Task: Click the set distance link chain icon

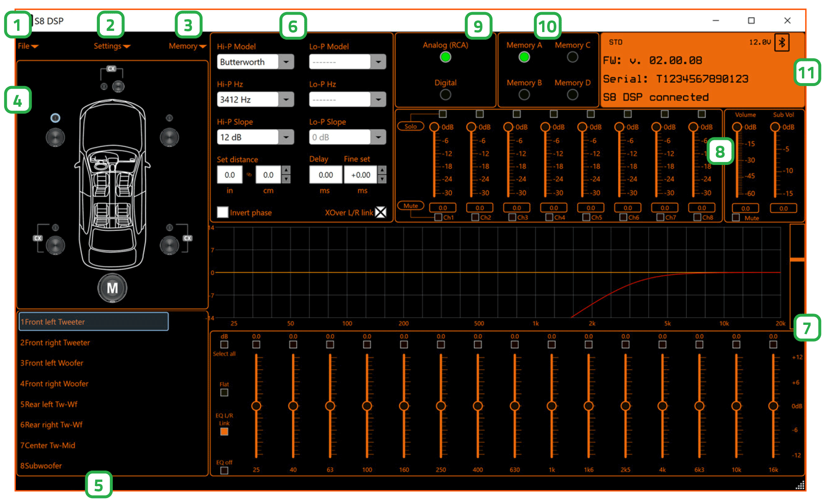Action: (249, 175)
